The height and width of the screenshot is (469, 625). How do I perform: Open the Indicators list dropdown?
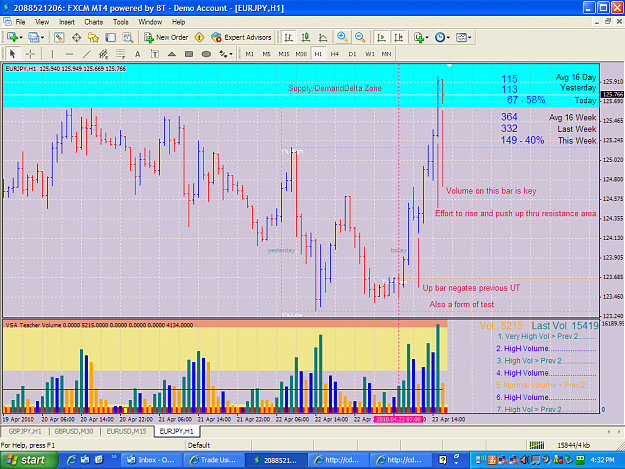click(421, 37)
